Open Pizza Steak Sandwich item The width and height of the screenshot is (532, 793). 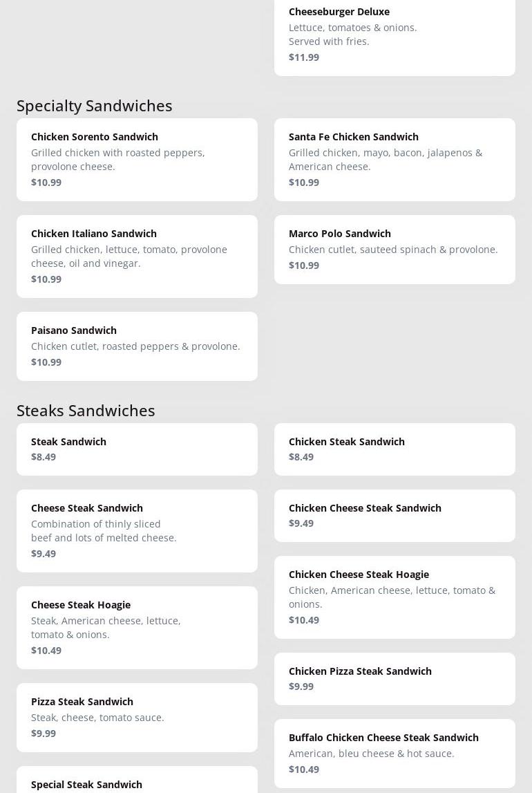tap(137, 718)
